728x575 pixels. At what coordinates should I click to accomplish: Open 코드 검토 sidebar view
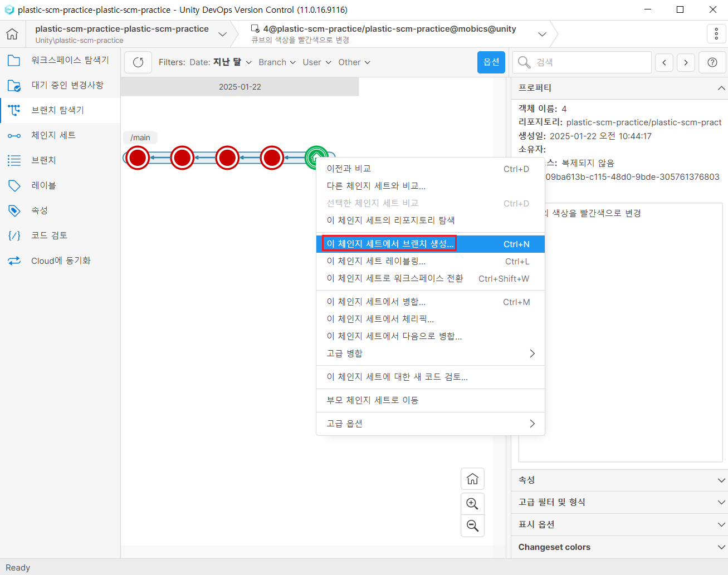coord(60,235)
